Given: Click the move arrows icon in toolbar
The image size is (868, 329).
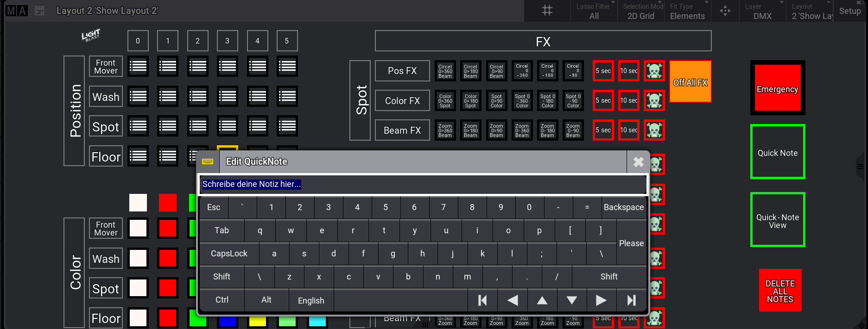Looking at the screenshot, I should (725, 11).
